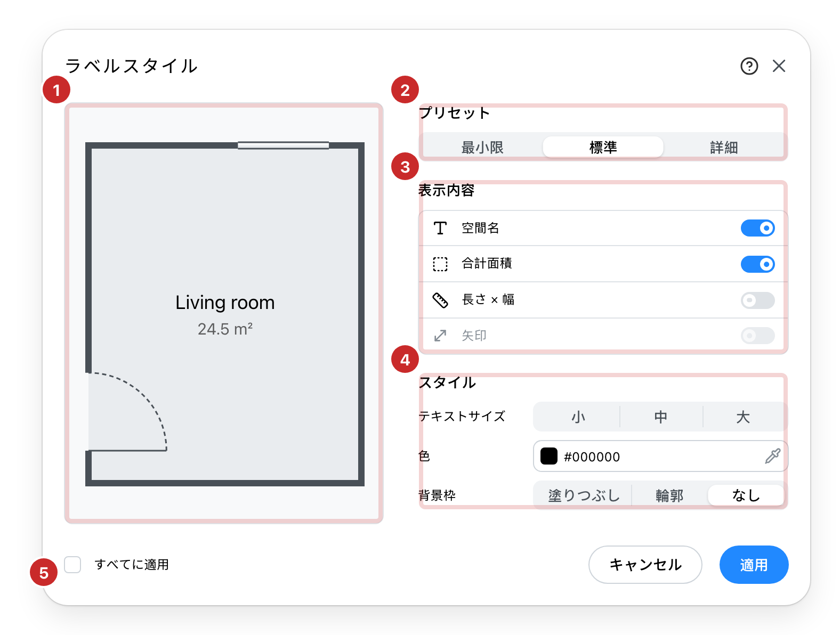Close the ラベルスタイル dialog
The width and height of the screenshot is (840, 635).
[779, 66]
